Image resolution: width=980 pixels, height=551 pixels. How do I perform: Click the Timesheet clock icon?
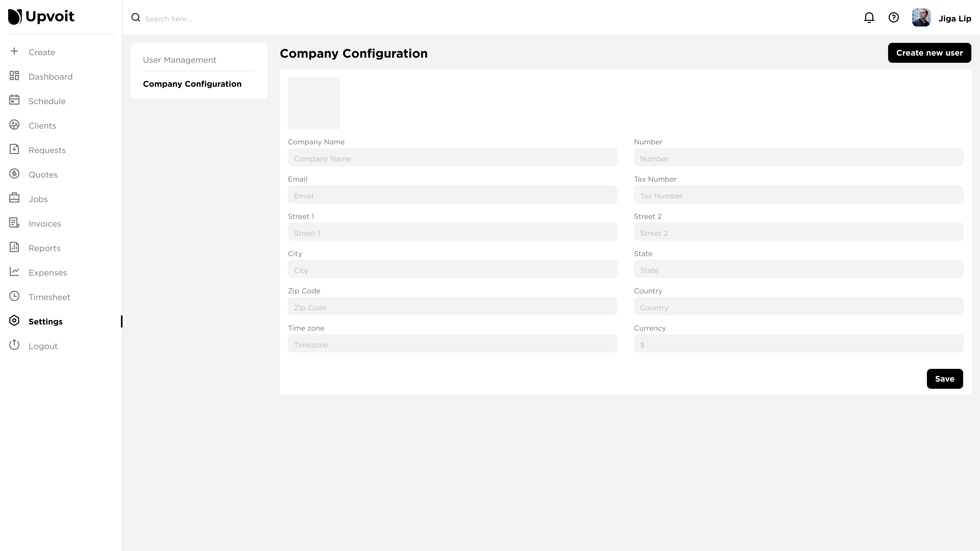pyautogui.click(x=14, y=296)
